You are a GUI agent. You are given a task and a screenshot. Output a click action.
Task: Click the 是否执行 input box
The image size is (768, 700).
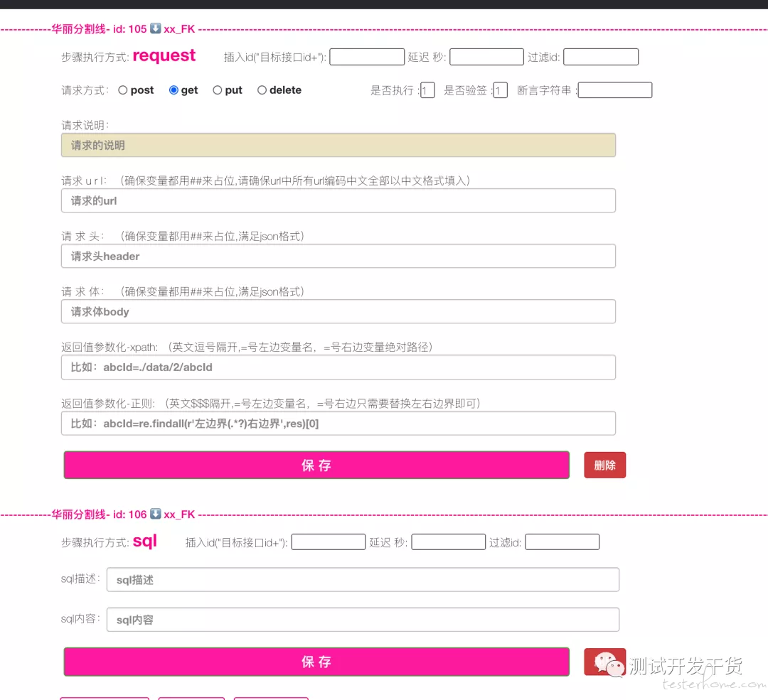tap(427, 90)
